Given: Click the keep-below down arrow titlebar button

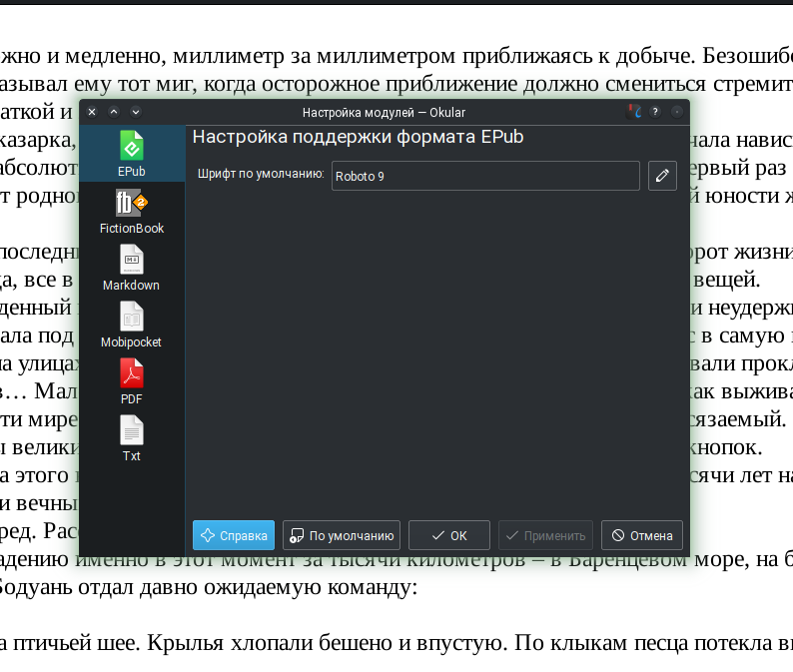Looking at the screenshot, I should point(136,112).
